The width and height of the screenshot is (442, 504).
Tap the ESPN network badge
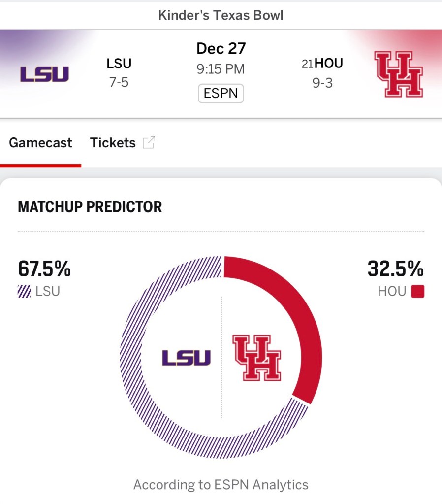221,93
